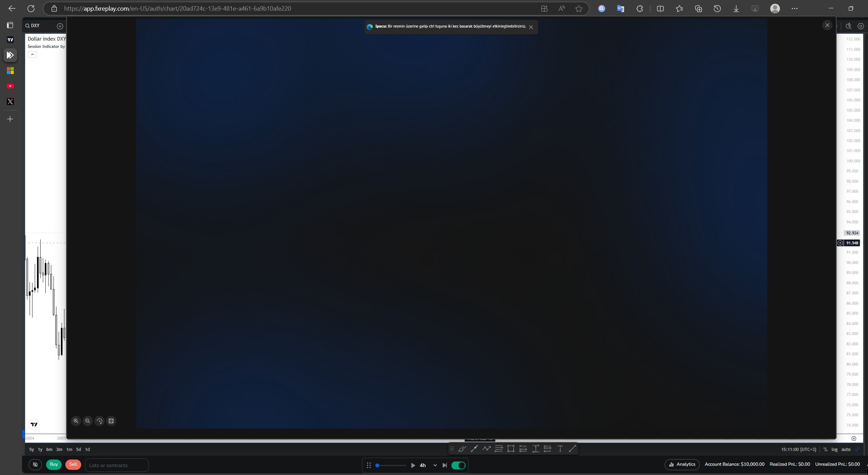Image resolution: width=868 pixels, height=475 pixels.
Task: Open the Analytics panel
Action: coord(682,464)
